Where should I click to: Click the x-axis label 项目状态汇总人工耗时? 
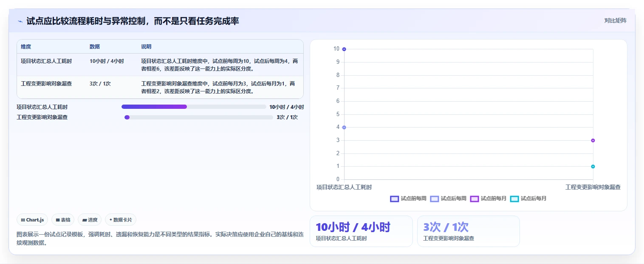pos(344,187)
